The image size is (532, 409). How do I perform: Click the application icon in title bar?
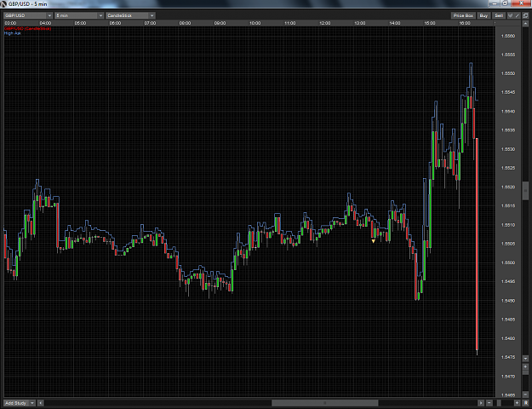3,4
